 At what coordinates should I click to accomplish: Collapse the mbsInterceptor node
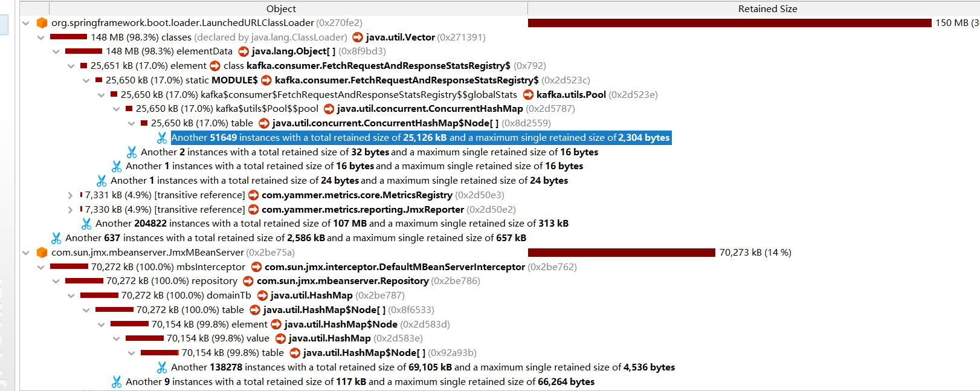[x=40, y=267]
